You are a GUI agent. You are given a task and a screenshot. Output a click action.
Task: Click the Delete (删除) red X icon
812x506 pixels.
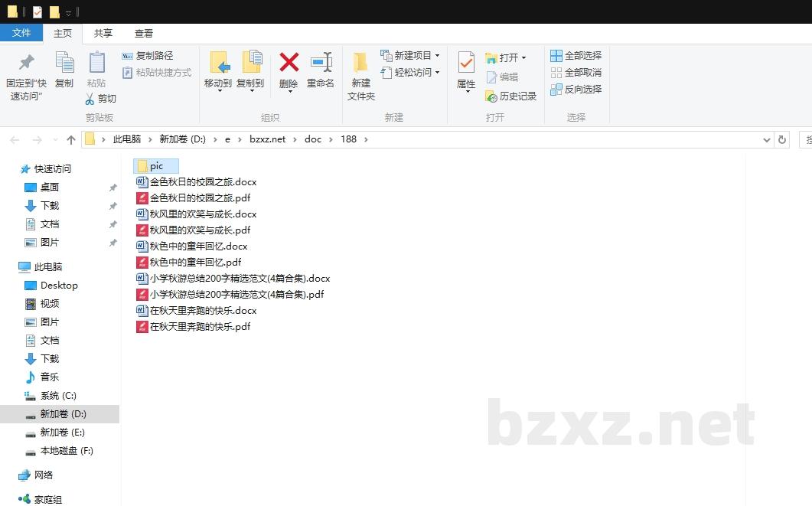tap(289, 62)
